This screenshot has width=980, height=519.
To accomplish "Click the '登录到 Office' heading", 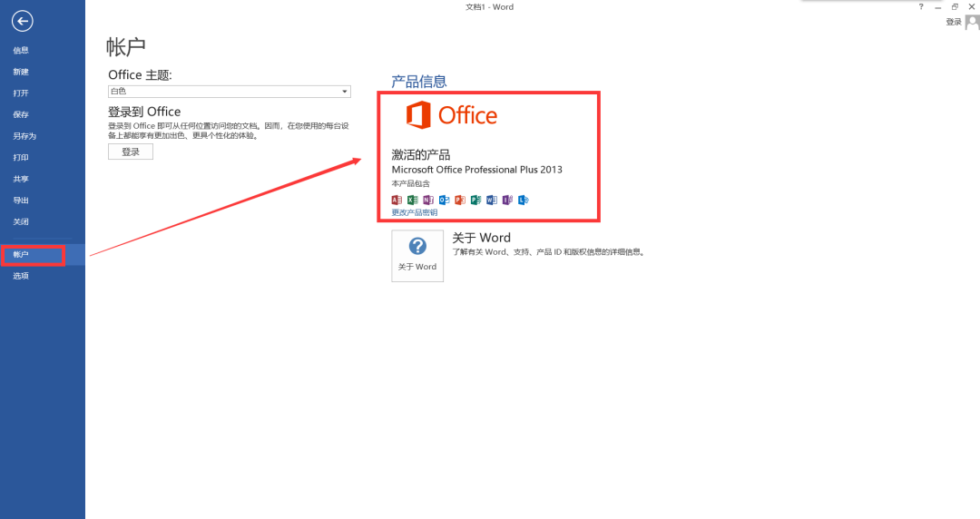I will pos(144,112).
